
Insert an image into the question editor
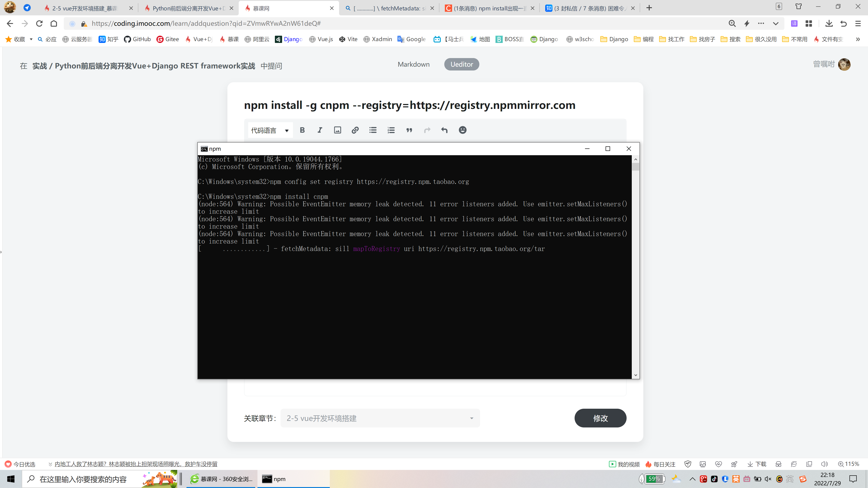(337, 130)
